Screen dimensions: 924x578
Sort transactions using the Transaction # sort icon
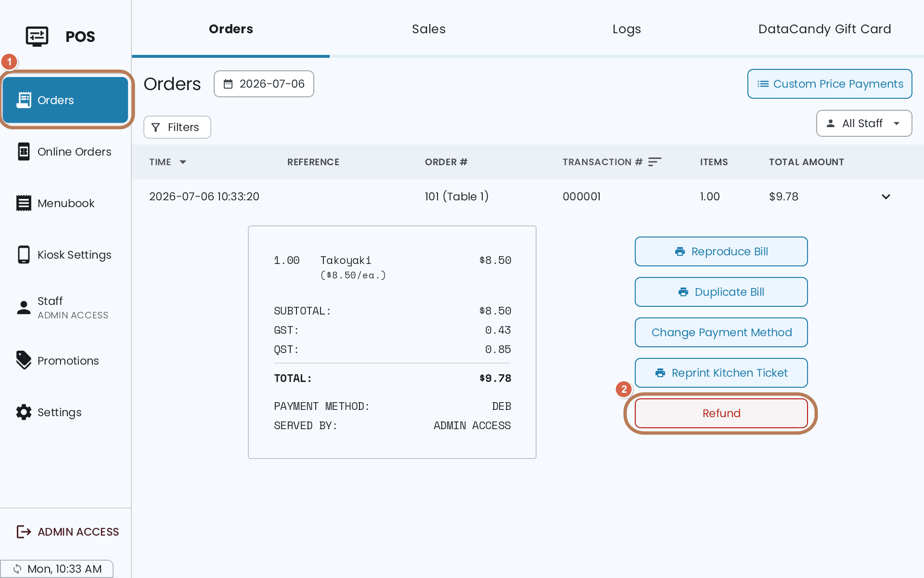(654, 162)
